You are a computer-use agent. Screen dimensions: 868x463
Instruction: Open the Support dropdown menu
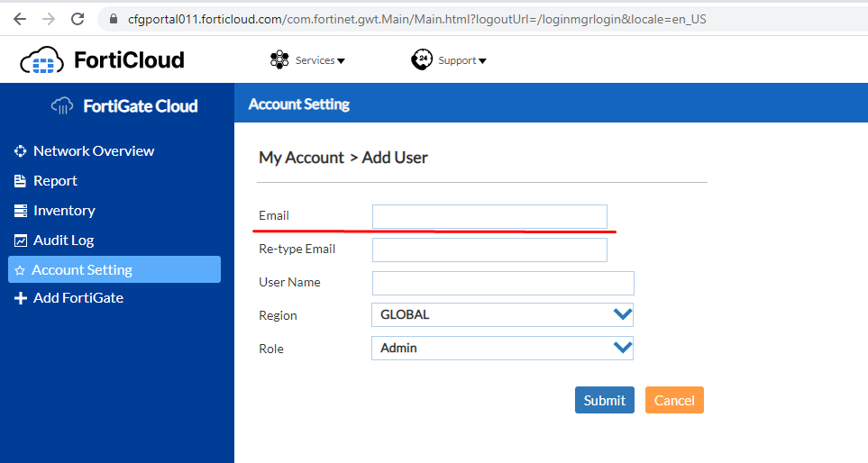tap(462, 60)
